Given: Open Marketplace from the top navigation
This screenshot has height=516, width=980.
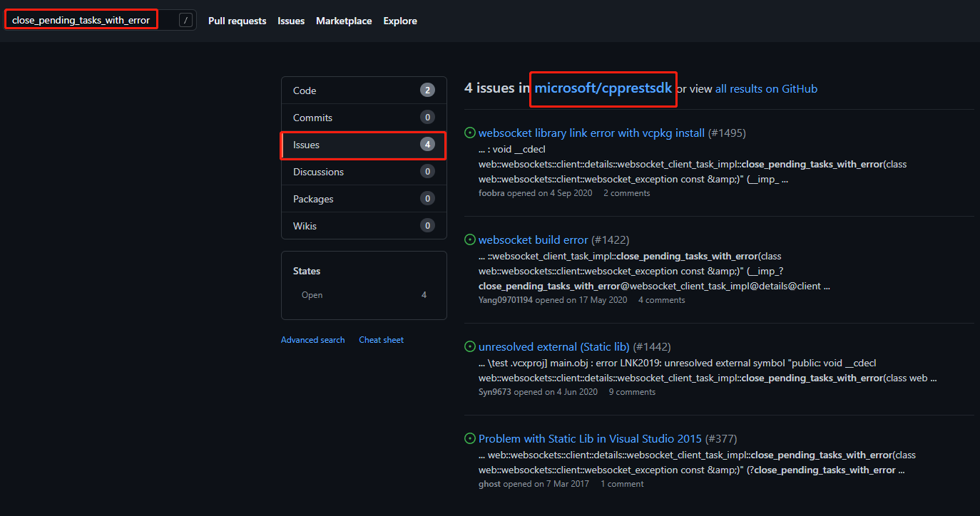Looking at the screenshot, I should [x=344, y=21].
